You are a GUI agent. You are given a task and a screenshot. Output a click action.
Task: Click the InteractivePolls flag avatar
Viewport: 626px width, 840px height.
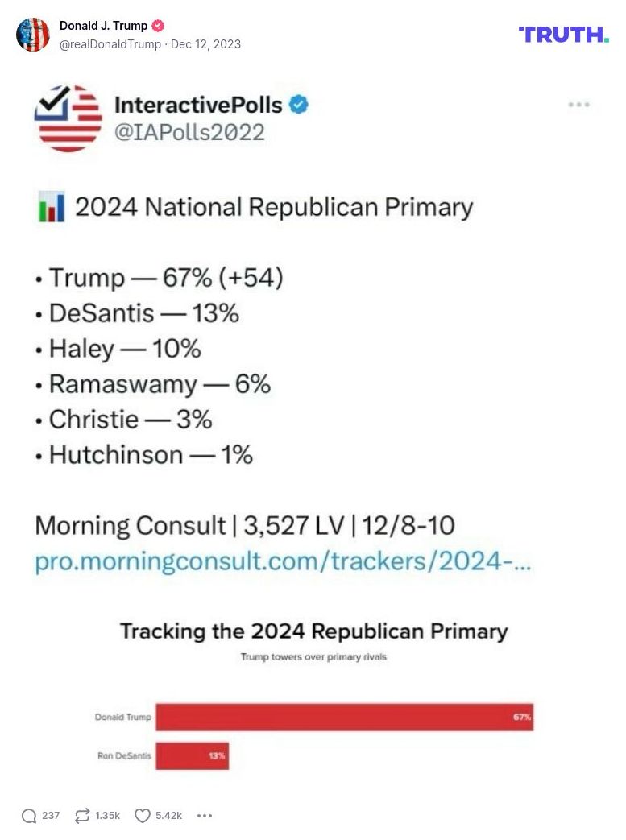68,118
